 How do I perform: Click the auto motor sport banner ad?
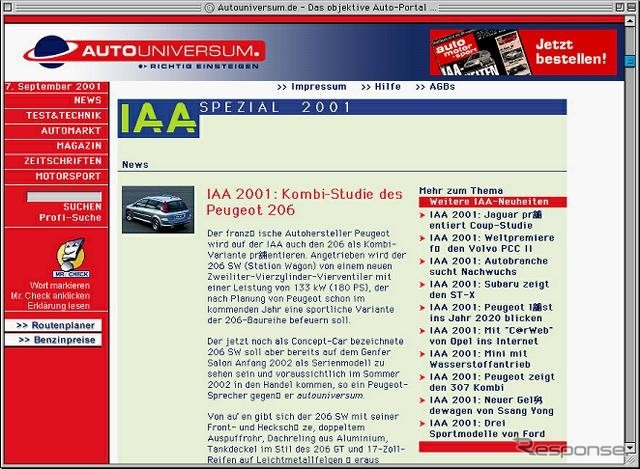523,52
